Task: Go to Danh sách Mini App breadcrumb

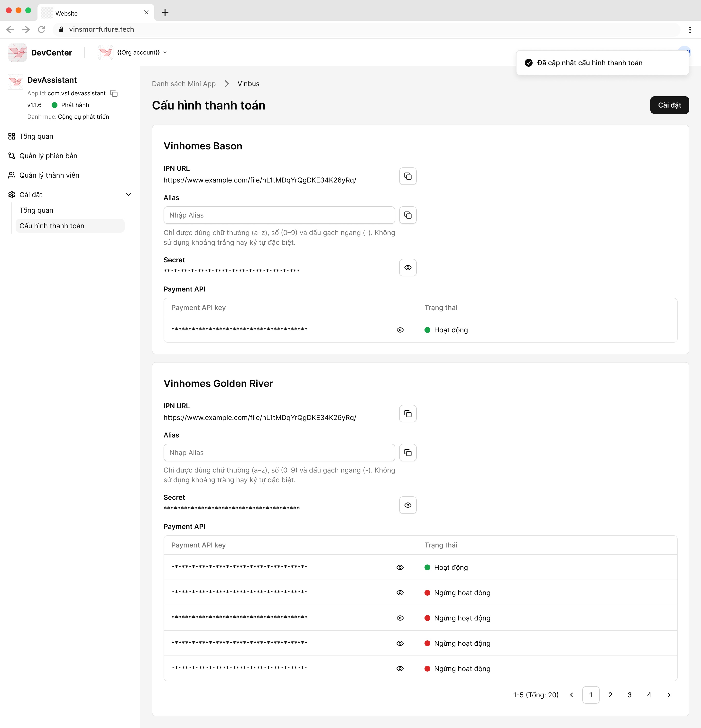Action: (184, 83)
